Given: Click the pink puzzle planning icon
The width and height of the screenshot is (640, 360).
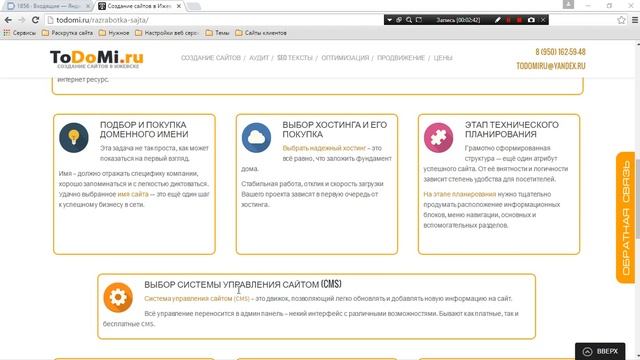Looking at the screenshot, I should pyautogui.click(x=438, y=138).
